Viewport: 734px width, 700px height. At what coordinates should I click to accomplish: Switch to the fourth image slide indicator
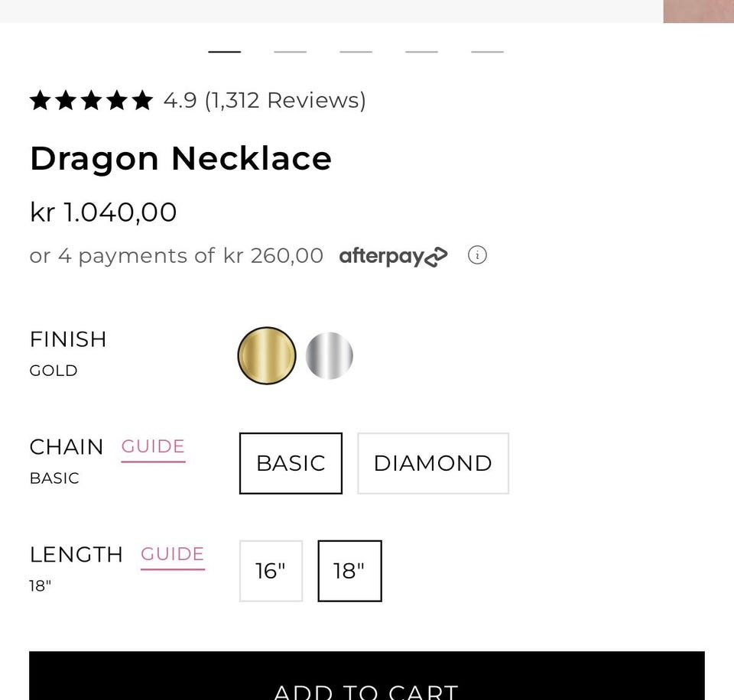[422, 52]
